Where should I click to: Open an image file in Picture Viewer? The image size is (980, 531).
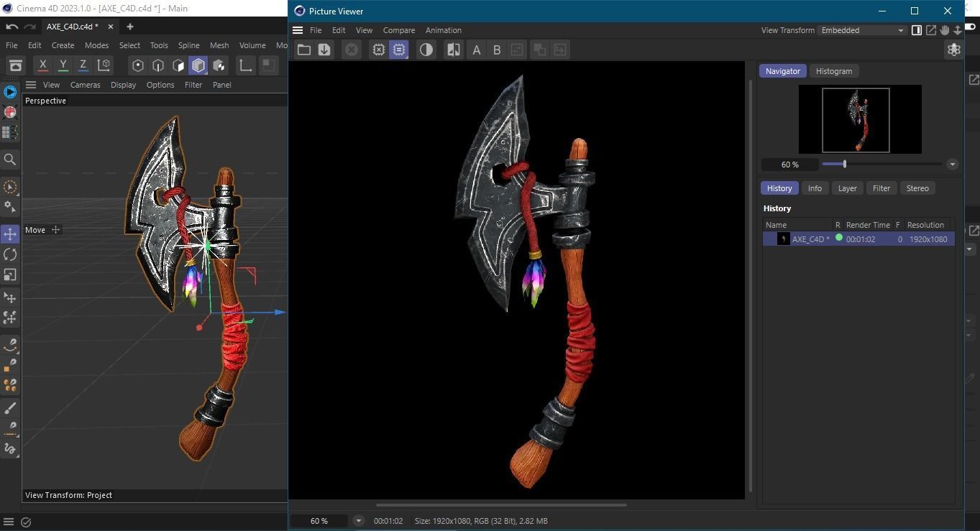click(x=303, y=49)
